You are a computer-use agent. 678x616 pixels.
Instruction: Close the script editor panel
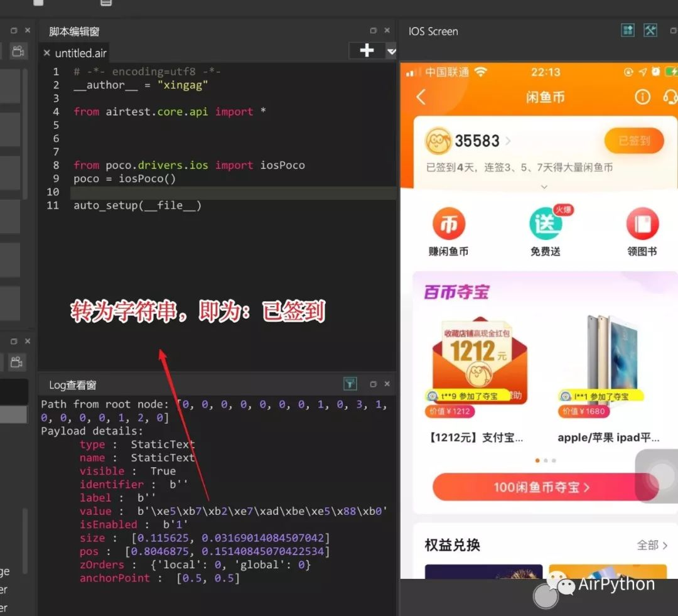[x=387, y=30]
